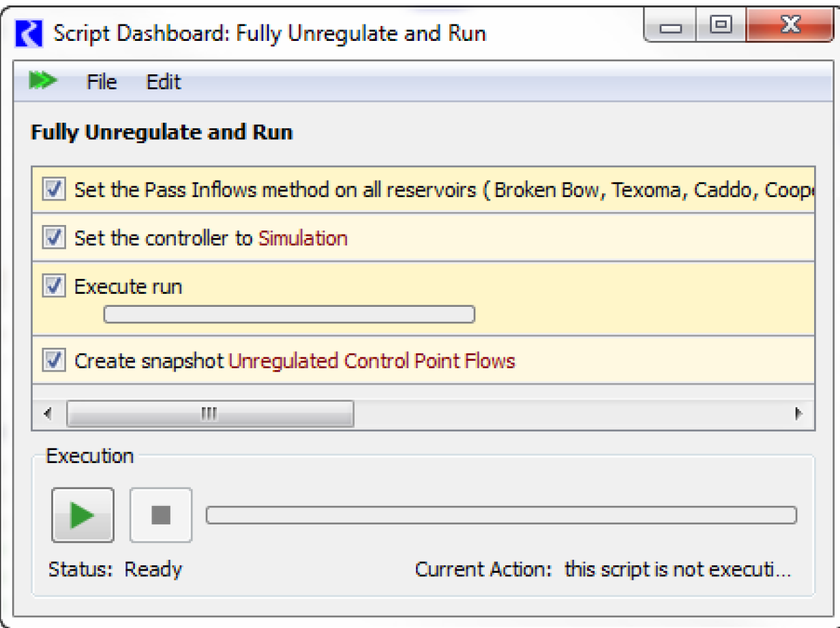Click the right scroll arrow of horizontal scrollbar
This screenshot has height=628, width=840.
click(798, 413)
